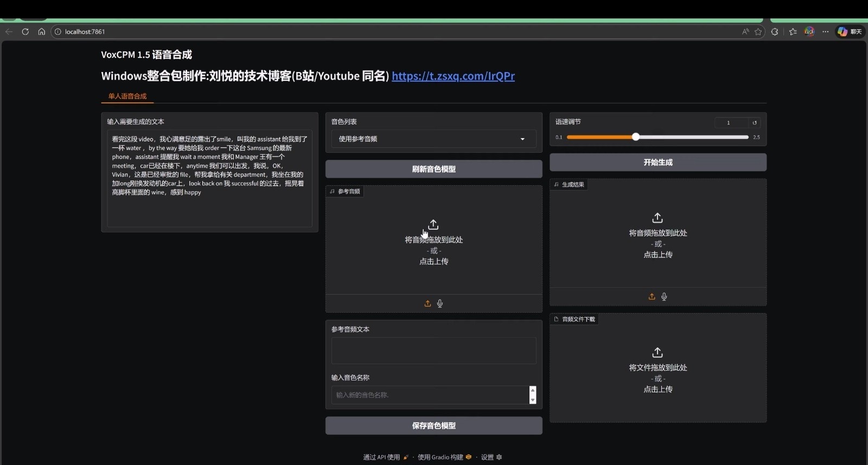This screenshot has width=868, height=465.
Task: Click 点击上传 in the 生成结果 panel
Action: [x=658, y=254]
